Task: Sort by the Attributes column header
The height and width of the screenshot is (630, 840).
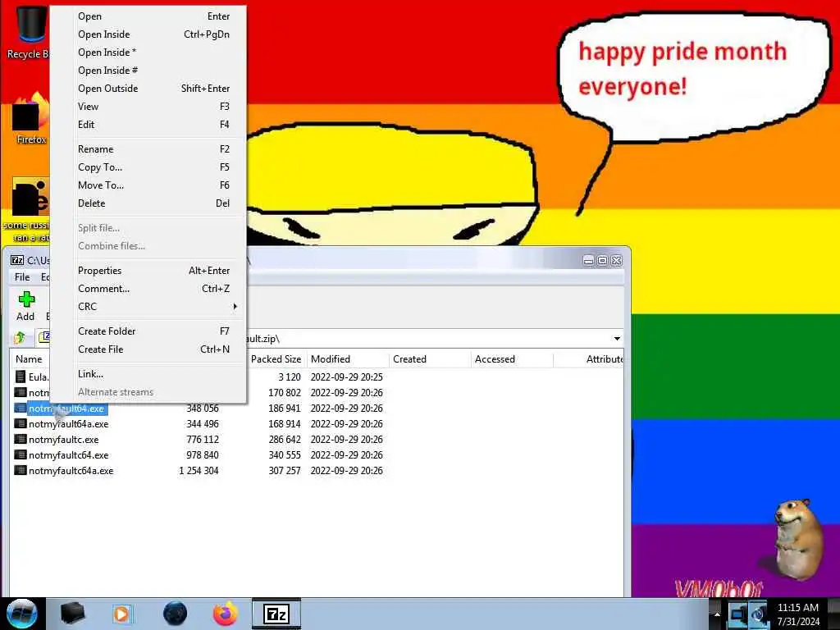Action: click(x=588, y=359)
